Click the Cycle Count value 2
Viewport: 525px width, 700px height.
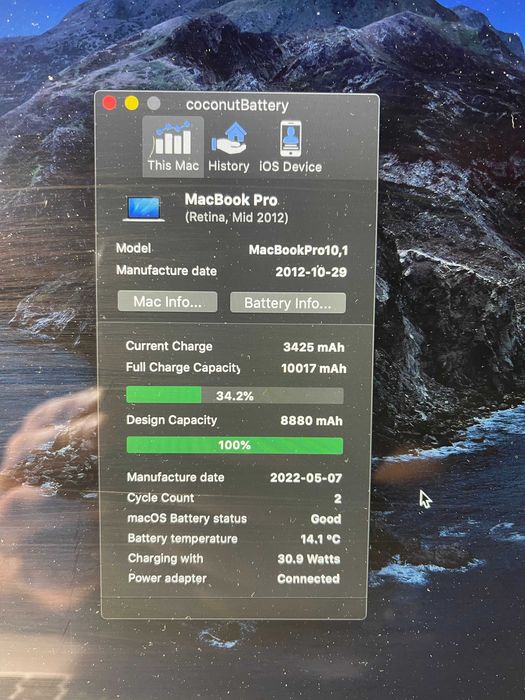[338, 498]
